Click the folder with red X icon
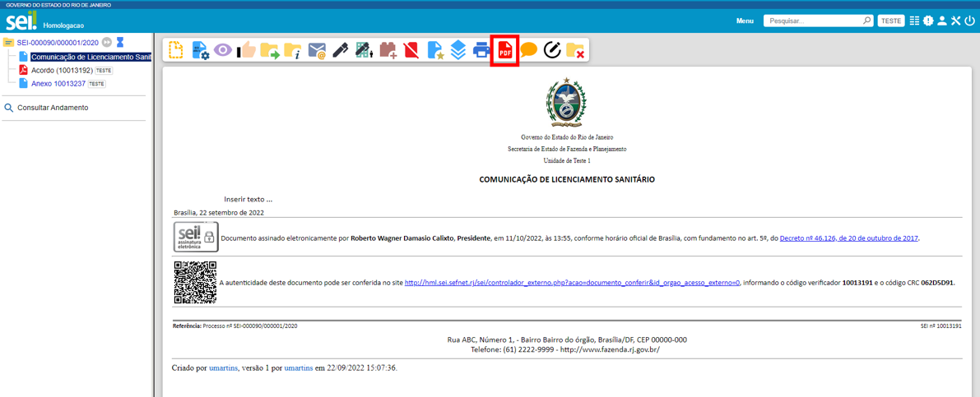The height and width of the screenshot is (397, 980). (x=575, y=51)
